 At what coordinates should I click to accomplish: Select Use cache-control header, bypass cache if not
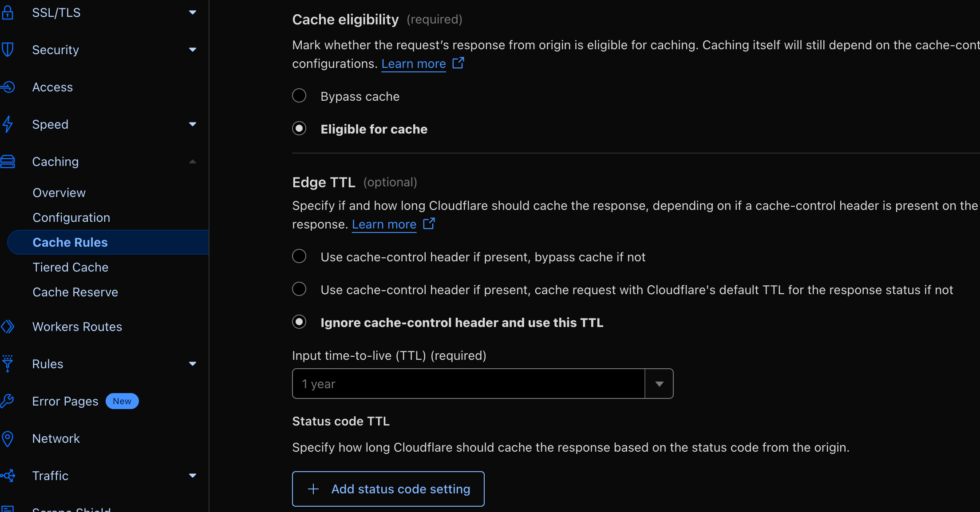(299, 256)
